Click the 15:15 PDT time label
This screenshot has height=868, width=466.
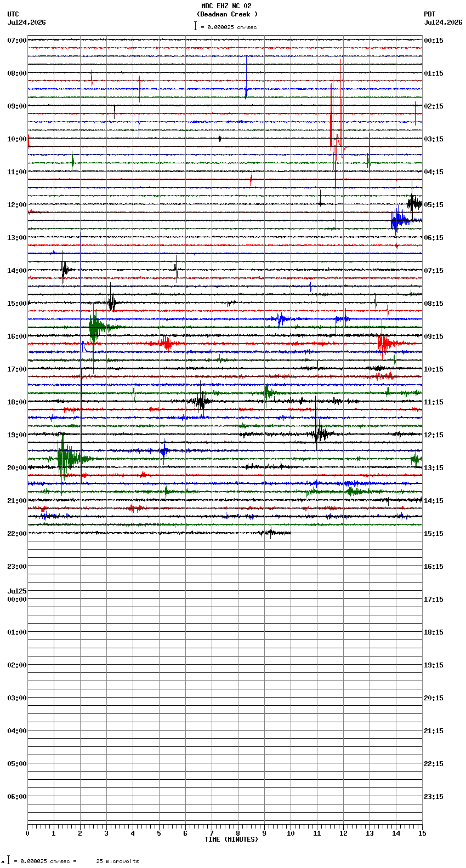pos(434,534)
